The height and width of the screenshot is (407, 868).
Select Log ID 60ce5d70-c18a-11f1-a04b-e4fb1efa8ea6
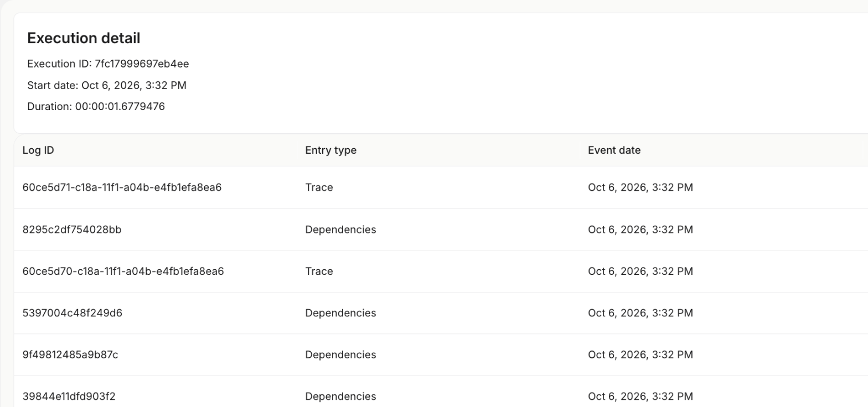click(x=123, y=272)
